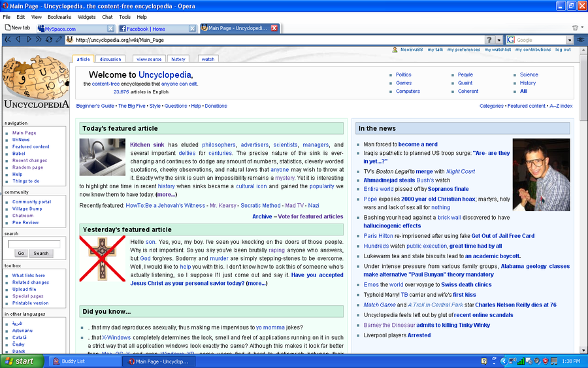The width and height of the screenshot is (588, 368).
Task: Click the New tab button
Action: [x=18, y=27]
